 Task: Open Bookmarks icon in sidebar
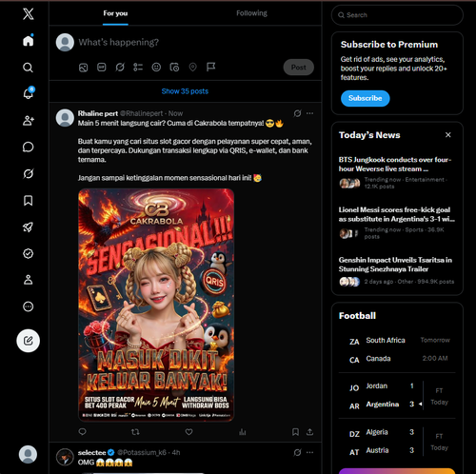[x=29, y=201]
